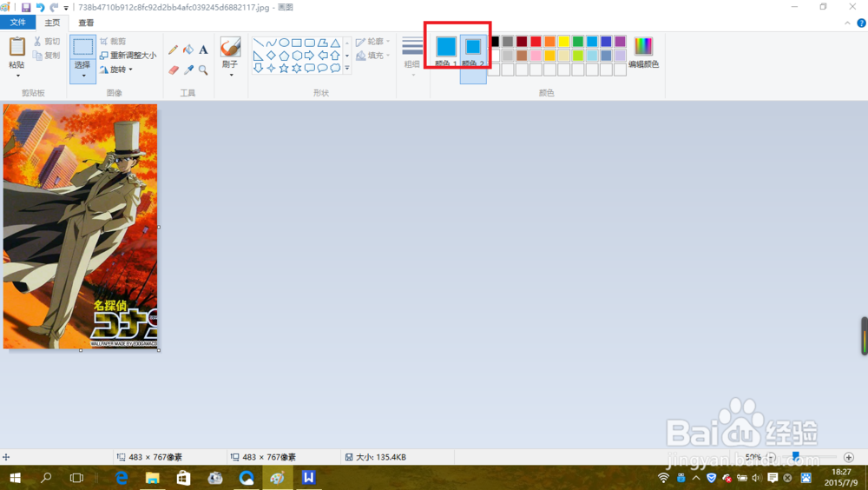Screen dimensions: 868x490
Task: Choose the isosceles triangle shape
Action: (335, 43)
